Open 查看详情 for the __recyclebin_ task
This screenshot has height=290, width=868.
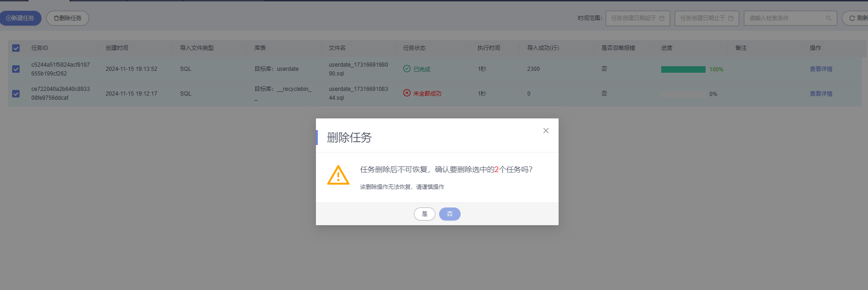click(x=821, y=94)
